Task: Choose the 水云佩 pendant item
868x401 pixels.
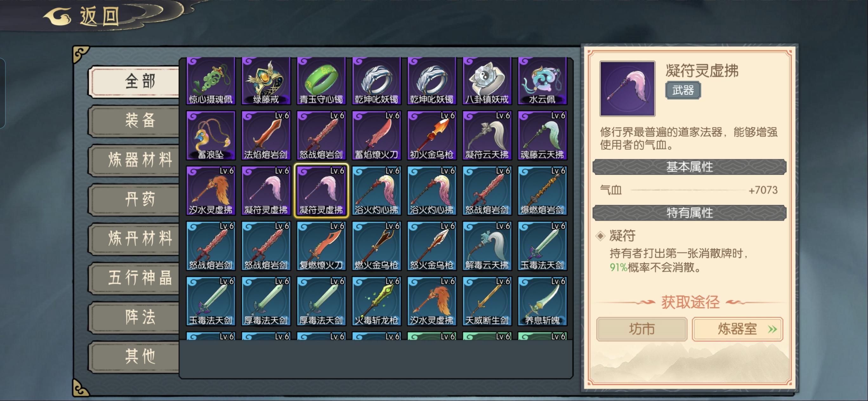Action: tap(542, 81)
